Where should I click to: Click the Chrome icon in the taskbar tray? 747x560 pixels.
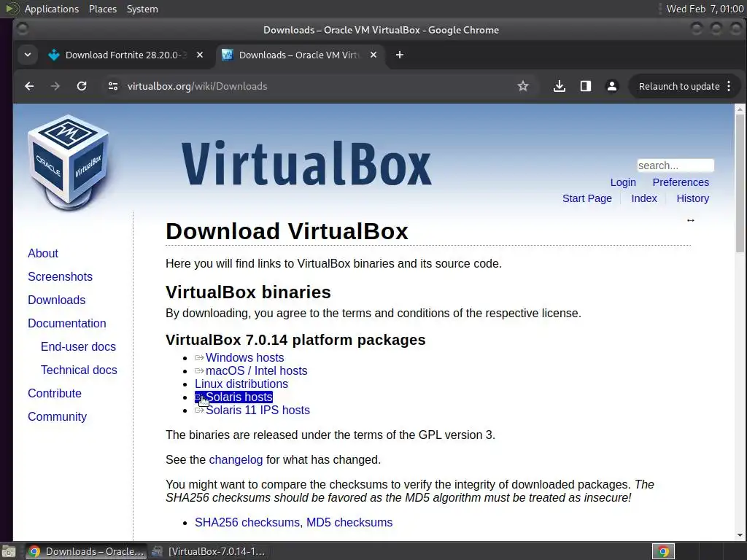[x=663, y=551]
